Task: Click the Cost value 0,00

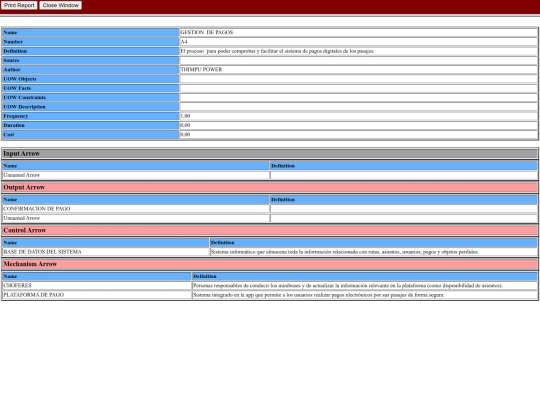Action: tap(185, 135)
